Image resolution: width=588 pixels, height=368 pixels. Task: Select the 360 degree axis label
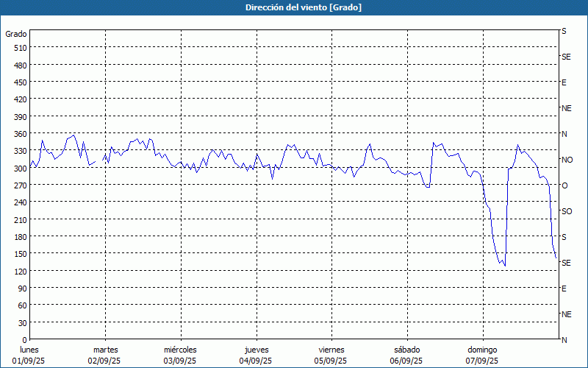pyautogui.click(x=19, y=134)
